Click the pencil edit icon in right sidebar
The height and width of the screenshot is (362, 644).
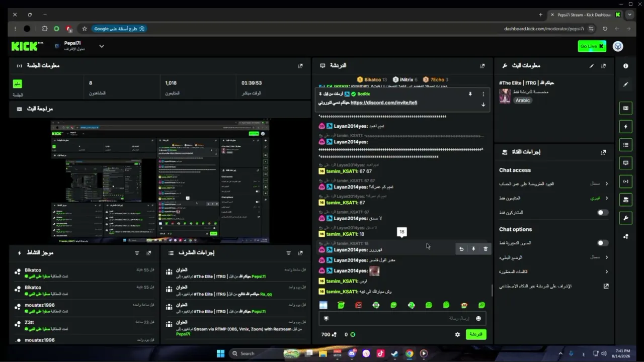626,84
